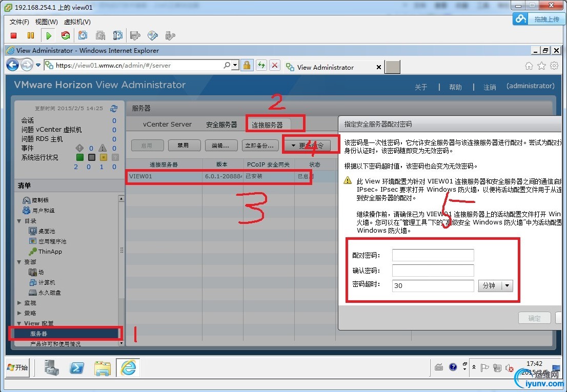
Task: Click the volume speaker tray icon
Action: (x=509, y=368)
